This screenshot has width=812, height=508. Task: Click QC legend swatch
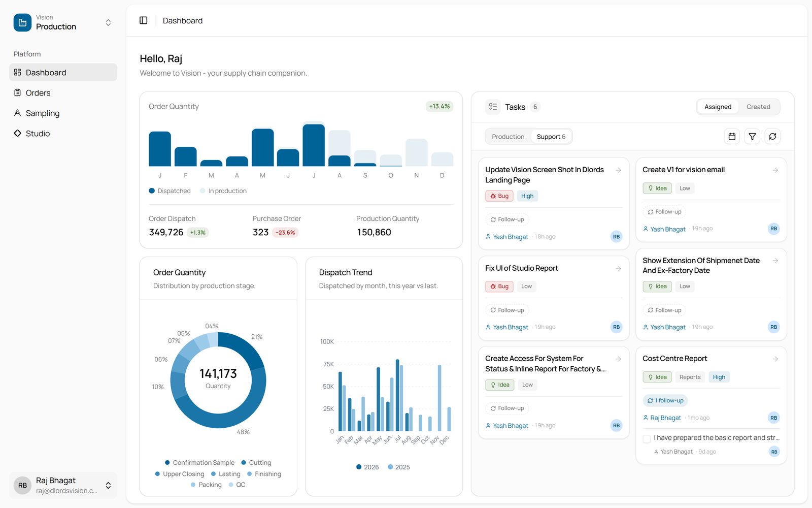point(231,485)
